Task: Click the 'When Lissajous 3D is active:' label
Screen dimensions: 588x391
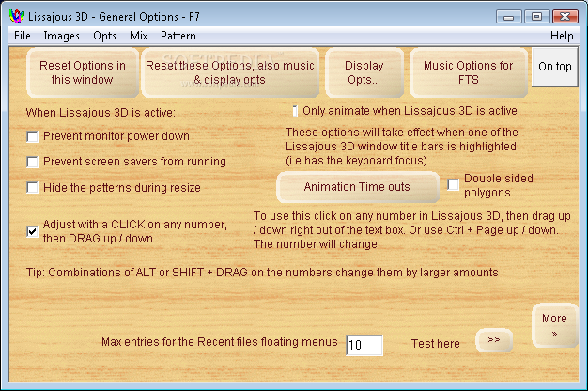Action: 101,113
